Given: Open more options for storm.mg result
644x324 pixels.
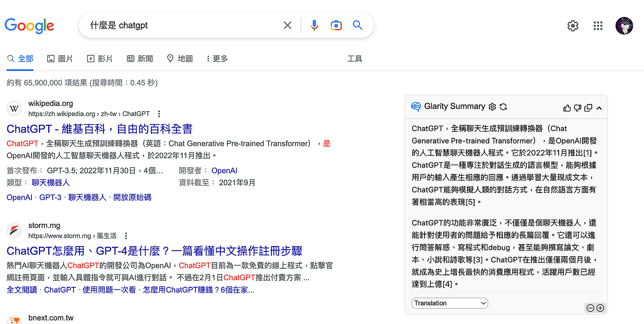Looking at the screenshot, I should (126, 235).
